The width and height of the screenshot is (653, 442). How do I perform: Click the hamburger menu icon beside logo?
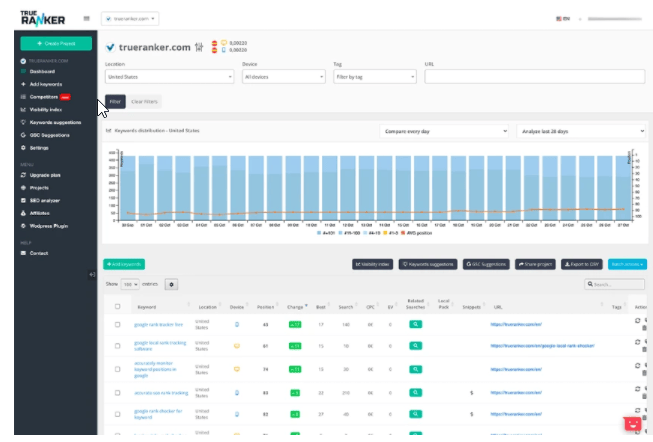(86, 18)
